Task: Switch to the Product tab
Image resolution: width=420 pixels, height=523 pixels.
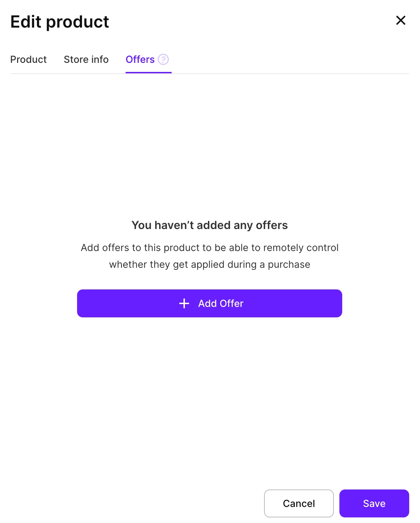Action: pyautogui.click(x=28, y=59)
